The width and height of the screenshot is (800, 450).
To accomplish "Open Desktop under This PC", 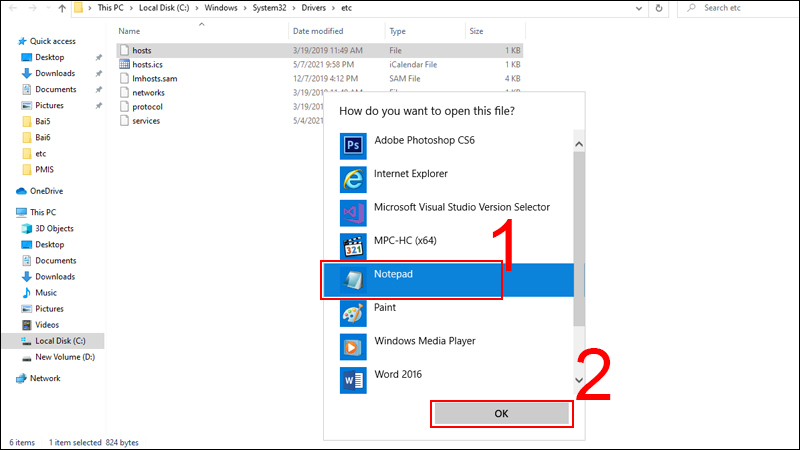I will point(49,244).
